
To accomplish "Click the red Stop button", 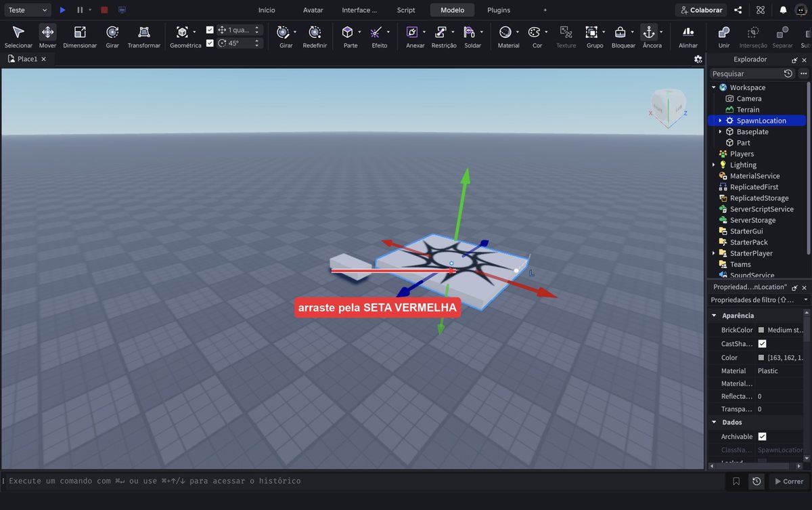I will point(104,10).
